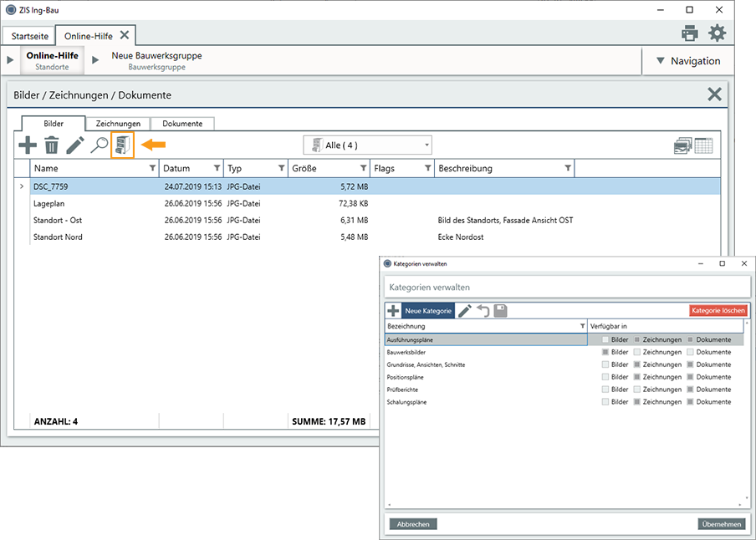Open category management cabinet icon
This screenshot has height=540, width=756.
click(x=122, y=145)
